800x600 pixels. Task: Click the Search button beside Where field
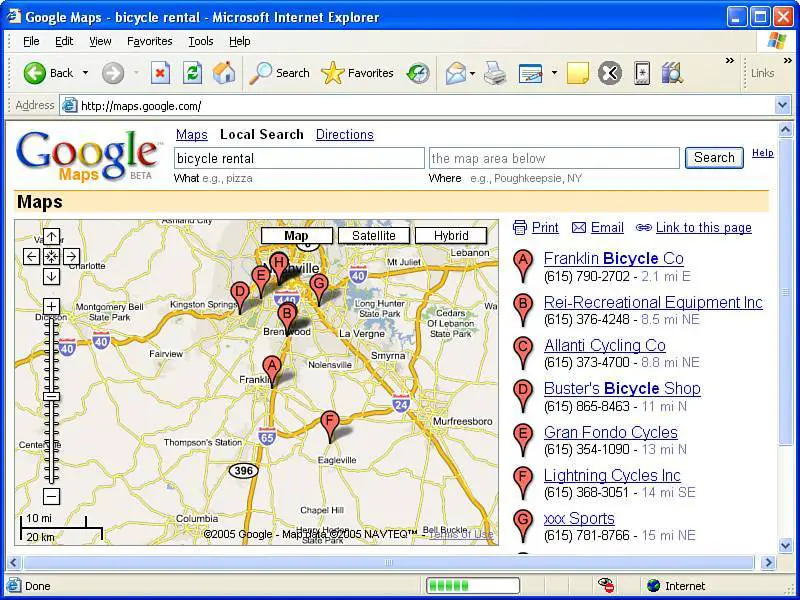(714, 158)
